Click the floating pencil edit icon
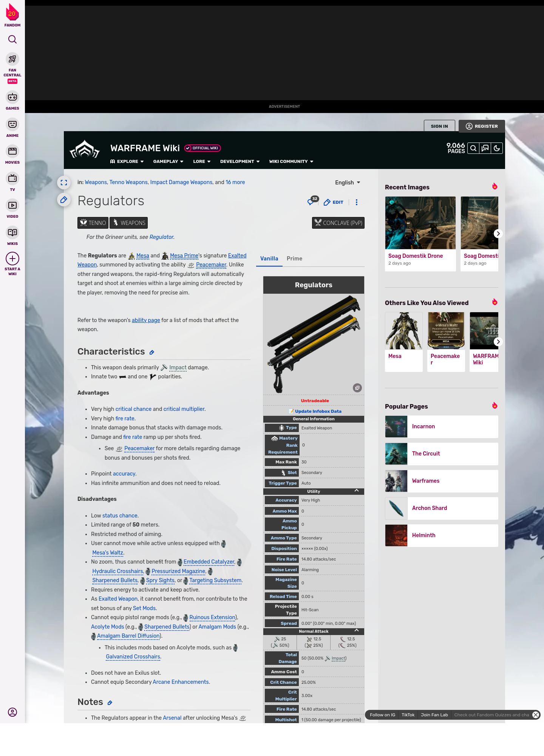 pyautogui.click(x=64, y=200)
